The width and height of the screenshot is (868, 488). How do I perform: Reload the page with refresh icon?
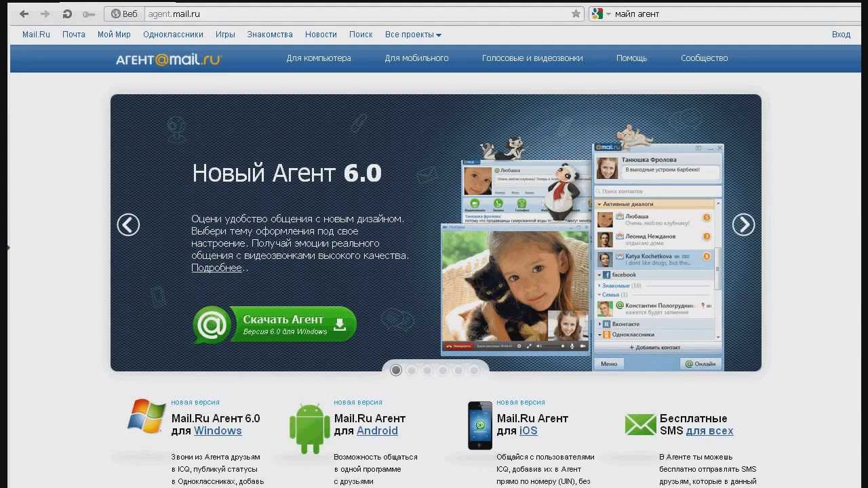[x=66, y=14]
